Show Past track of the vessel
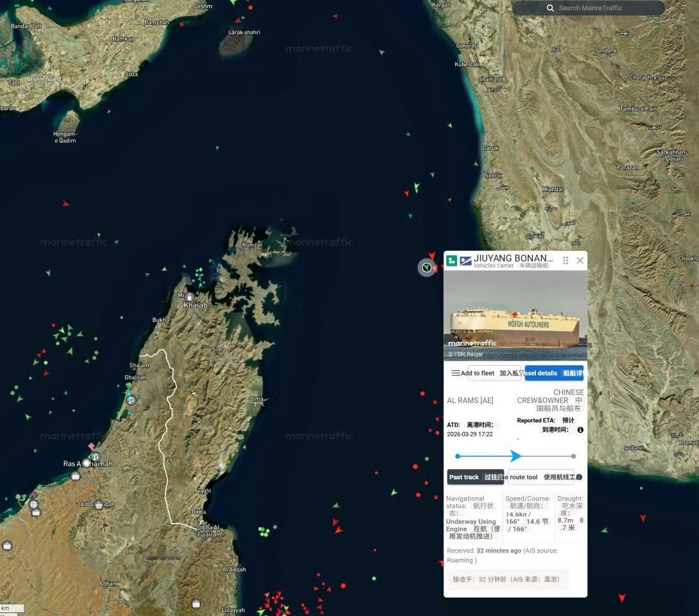The height and width of the screenshot is (616, 699). coord(476,477)
